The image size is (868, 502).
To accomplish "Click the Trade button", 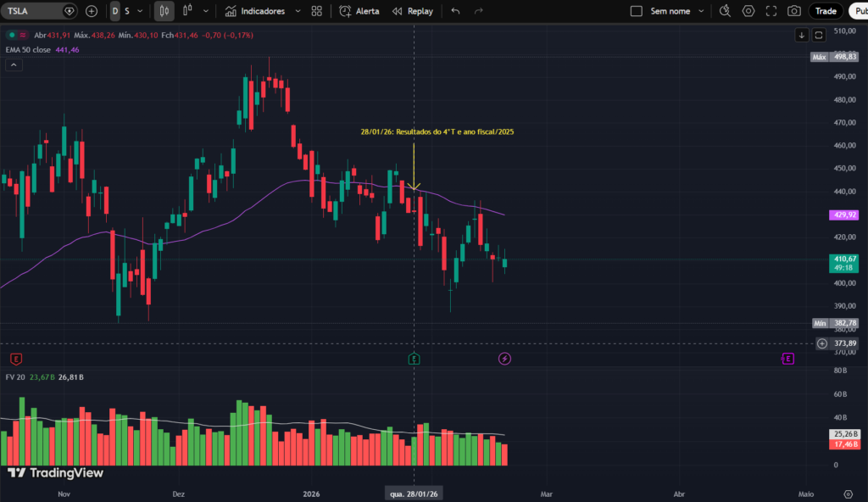I will pyautogui.click(x=825, y=11).
